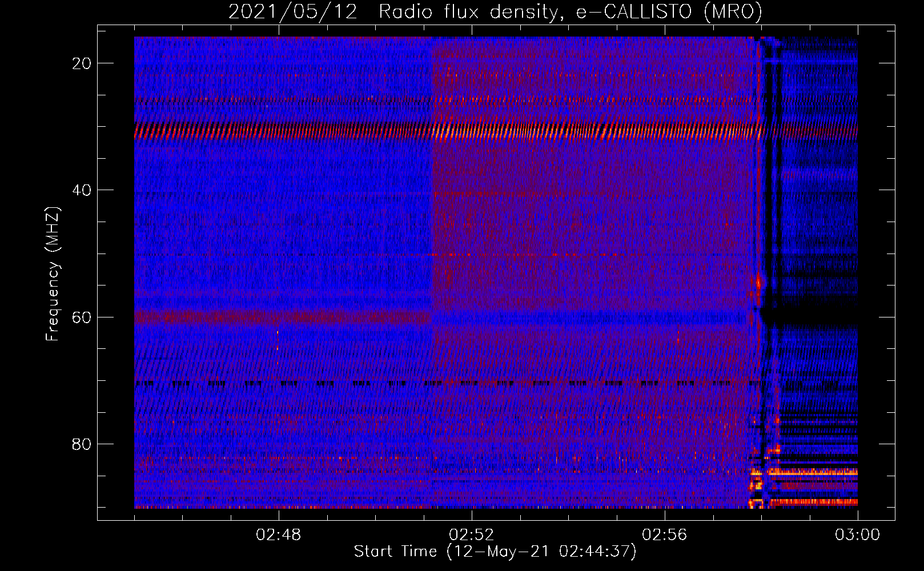924x571 pixels.
Task: Select the '80' frequency axis label
Action: 82,444
